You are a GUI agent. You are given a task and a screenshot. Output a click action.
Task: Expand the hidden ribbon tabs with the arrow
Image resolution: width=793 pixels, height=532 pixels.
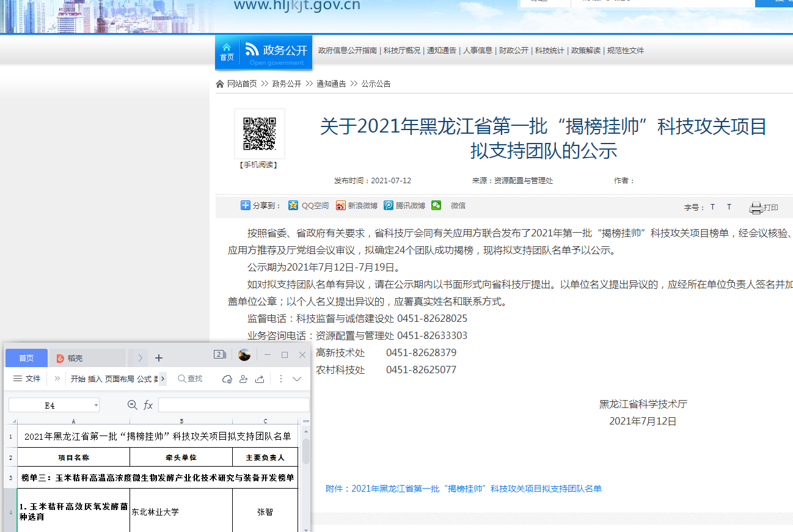tap(163, 379)
